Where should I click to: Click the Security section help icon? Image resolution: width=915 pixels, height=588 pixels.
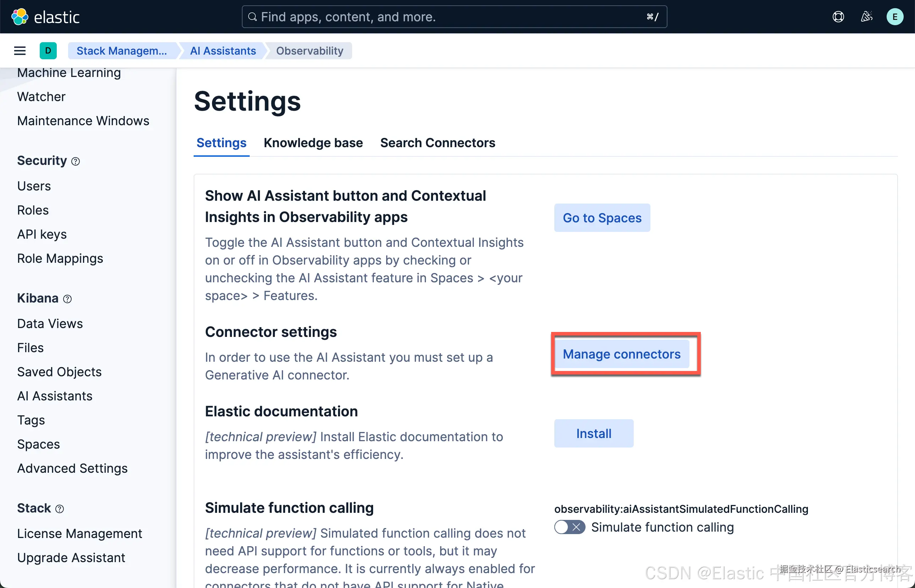coord(76,161)
